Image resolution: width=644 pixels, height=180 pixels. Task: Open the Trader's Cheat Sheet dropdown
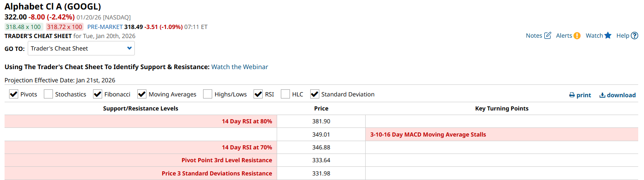[81, 48]
